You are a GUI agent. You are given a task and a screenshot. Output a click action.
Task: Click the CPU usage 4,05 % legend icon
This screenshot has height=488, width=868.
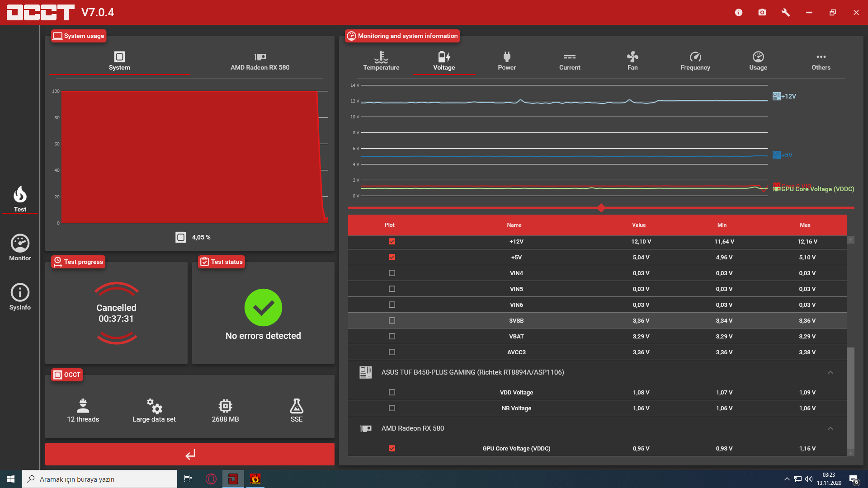[181, 237]
